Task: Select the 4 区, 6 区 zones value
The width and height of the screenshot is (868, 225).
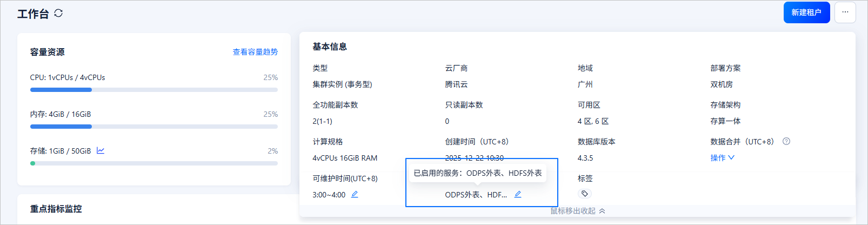Action: pos(593,121)
